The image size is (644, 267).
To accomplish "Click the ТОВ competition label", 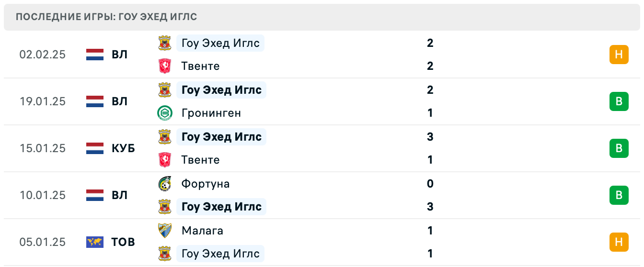I will [123, 242].
